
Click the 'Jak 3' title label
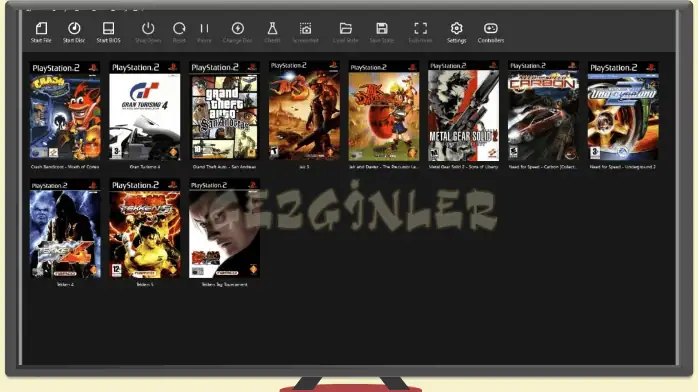[304, 167]
